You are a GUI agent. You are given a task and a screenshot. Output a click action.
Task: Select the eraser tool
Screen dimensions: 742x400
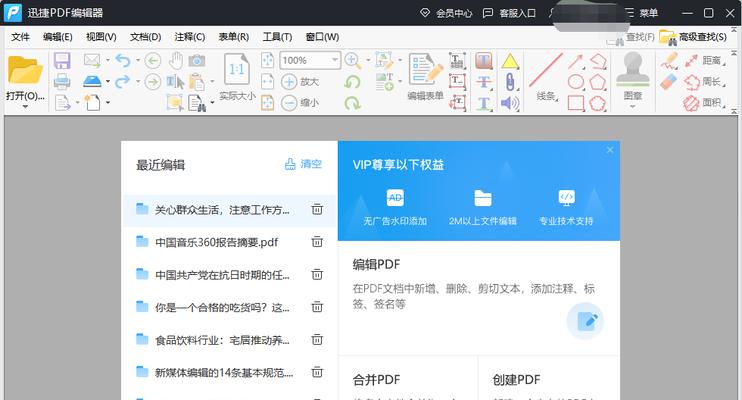click(x=669, y=81)
